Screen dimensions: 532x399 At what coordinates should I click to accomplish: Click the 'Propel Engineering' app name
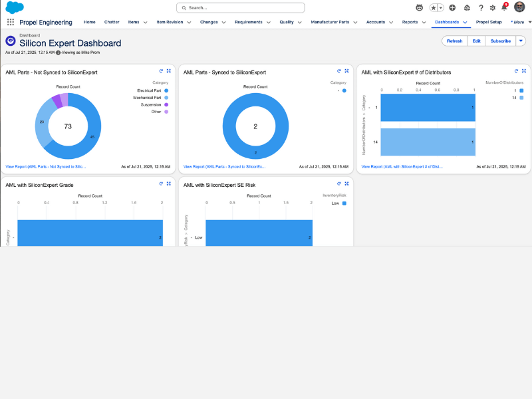click(46, 23)
